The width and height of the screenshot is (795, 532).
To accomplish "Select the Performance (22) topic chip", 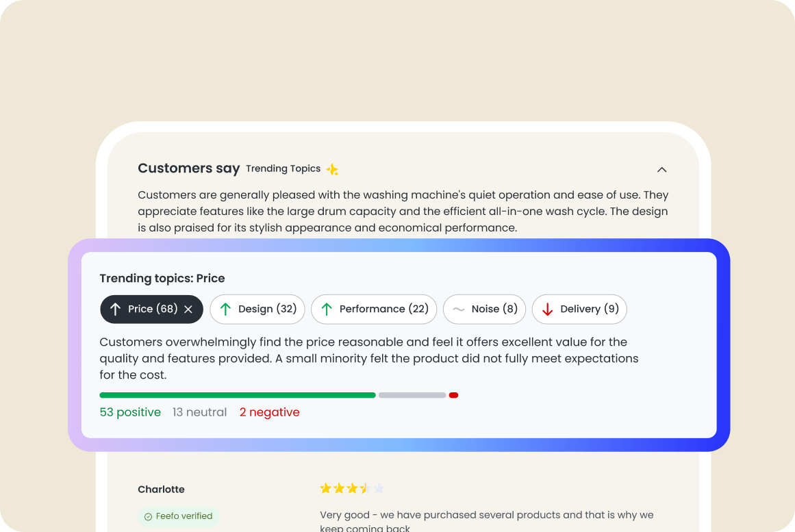I will 374,309.
